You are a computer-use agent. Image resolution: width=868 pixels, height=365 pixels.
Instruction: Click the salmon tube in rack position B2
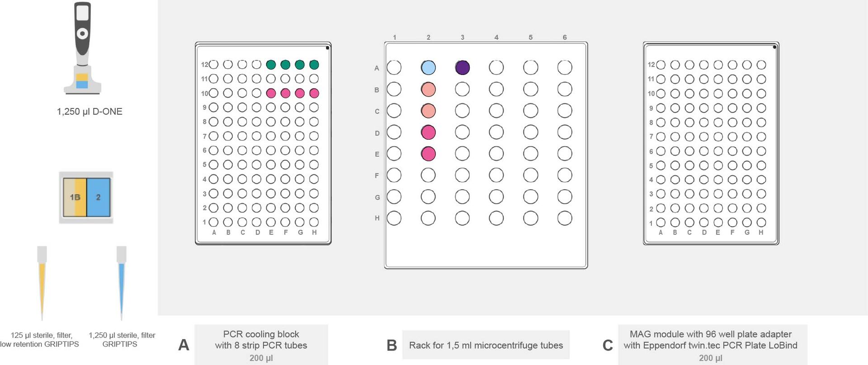(428, 89)
